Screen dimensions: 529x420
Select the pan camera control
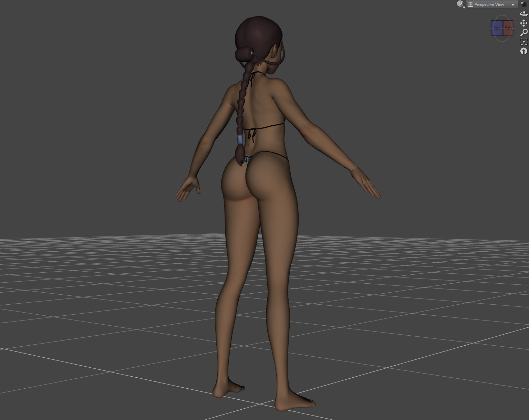pyautogui.click(x=524, y=23)
